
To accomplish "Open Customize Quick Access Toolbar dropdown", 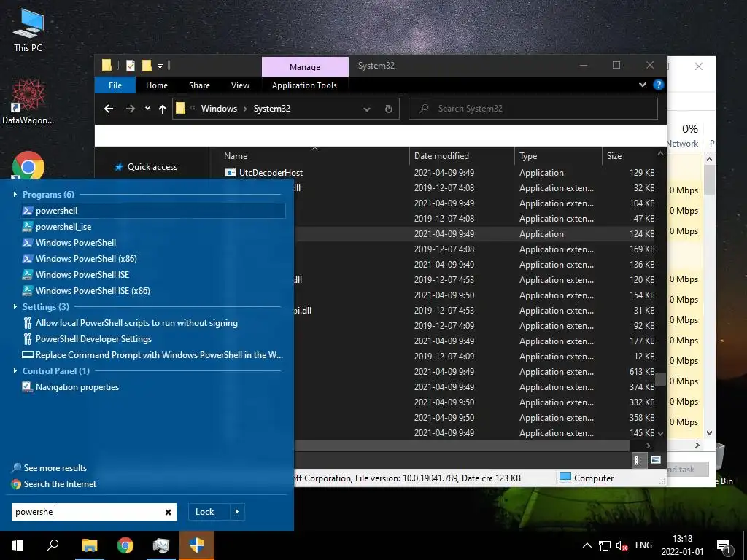I will click(160, 66).
